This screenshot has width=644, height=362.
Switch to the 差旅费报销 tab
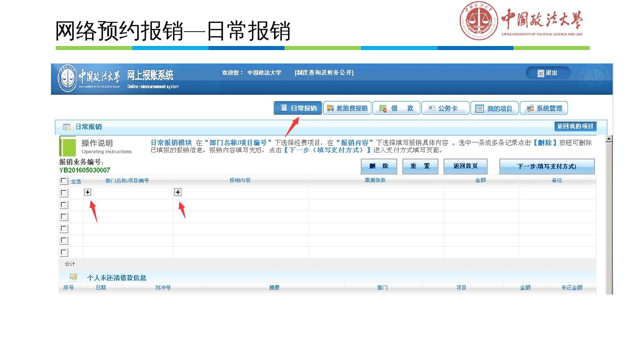click(347, 108)
